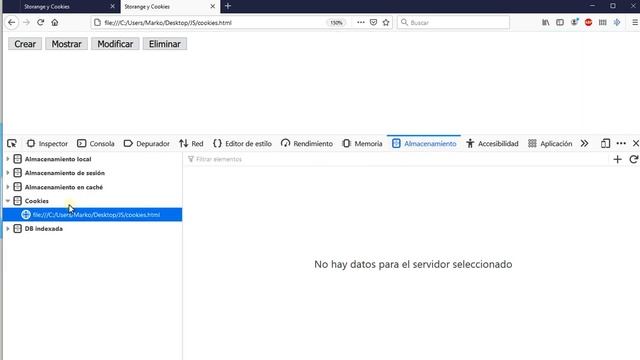Bookmark this page with the star
This screenshot has height=360, width=640.
coord(386,22)
